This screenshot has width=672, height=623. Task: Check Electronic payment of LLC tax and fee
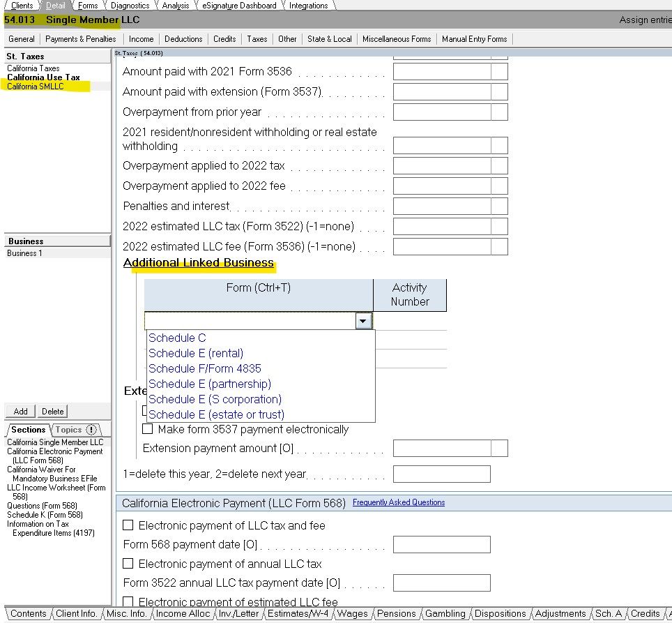point(128,525)
